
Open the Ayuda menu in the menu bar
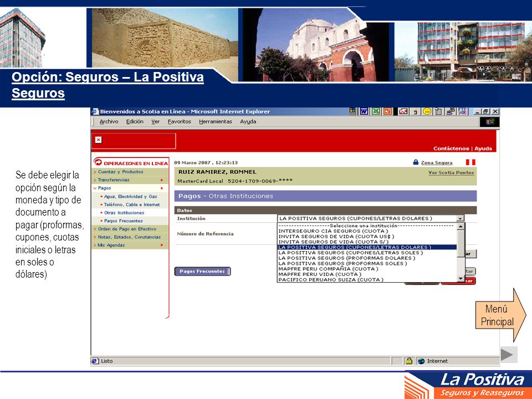pyautogui.click(x=248, y=121)
